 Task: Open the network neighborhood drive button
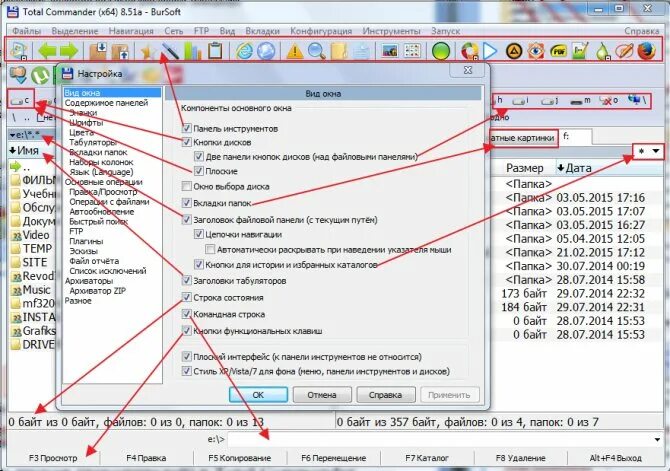tap(638, 101)
